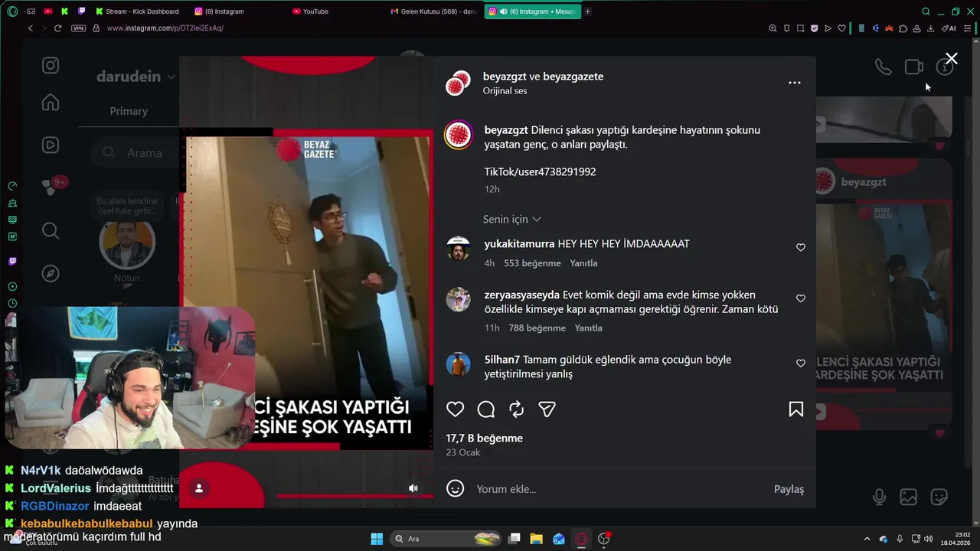Focus the 'Yorum ekle...' comment field

pyautogui.click(x=620, y=489)
